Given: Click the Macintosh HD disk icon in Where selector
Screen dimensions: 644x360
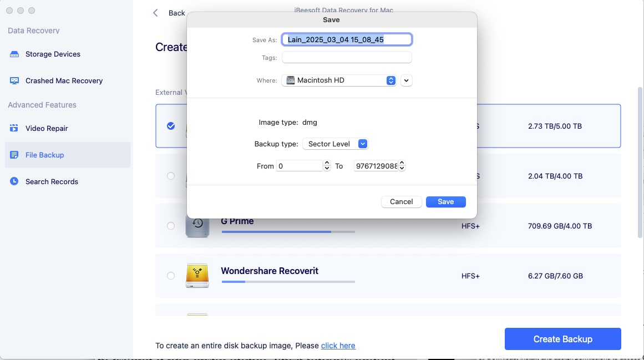Looking at the screenshot, I should (290, 80).
